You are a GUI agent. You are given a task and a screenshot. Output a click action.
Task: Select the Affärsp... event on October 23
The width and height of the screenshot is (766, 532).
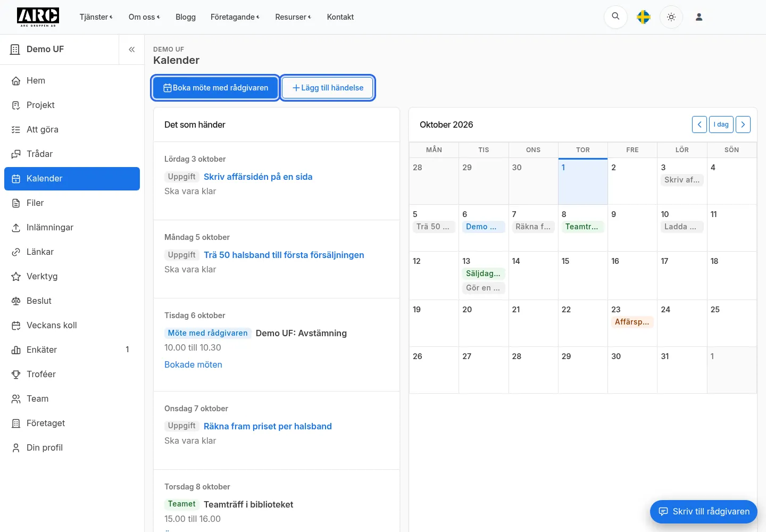(x=632, y=322)
